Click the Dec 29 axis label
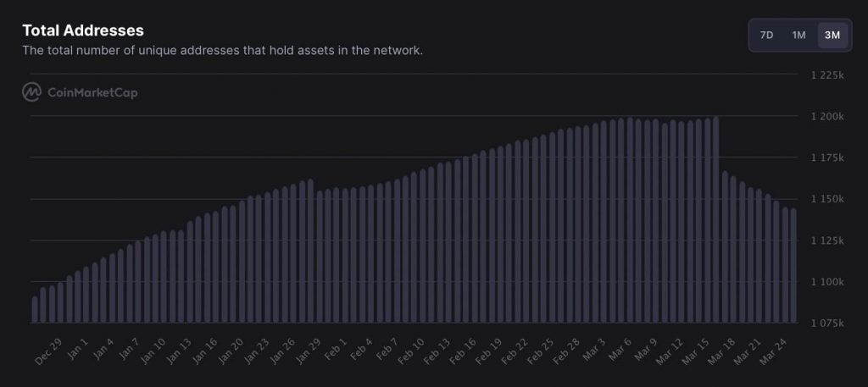 pyautogui.click(x=48, y=351)
